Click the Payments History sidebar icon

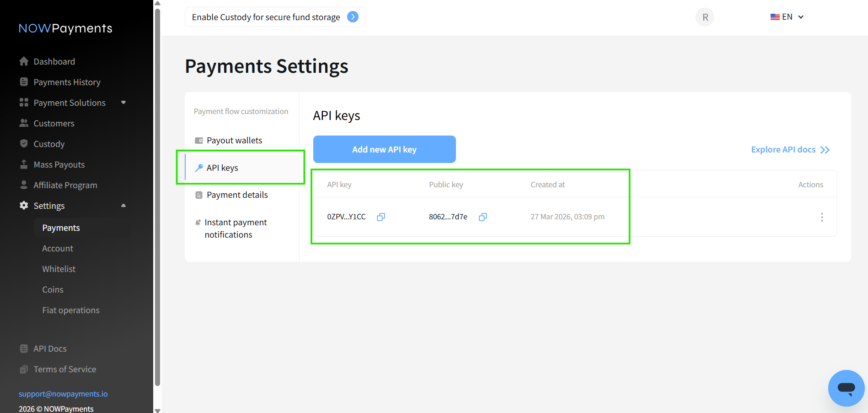coord(24,82)
